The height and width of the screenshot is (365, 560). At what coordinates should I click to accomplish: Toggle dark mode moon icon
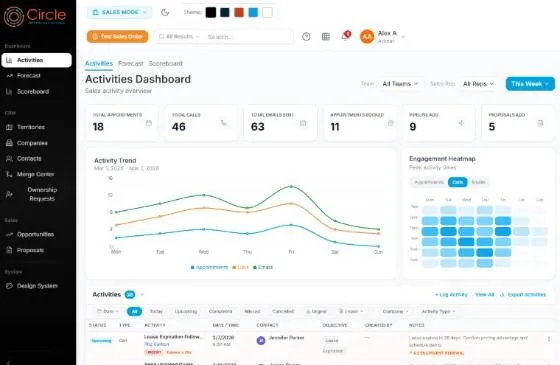[165, 12]
